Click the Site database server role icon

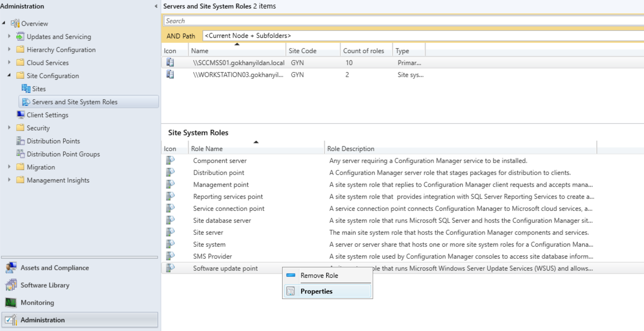click(170, 220)
